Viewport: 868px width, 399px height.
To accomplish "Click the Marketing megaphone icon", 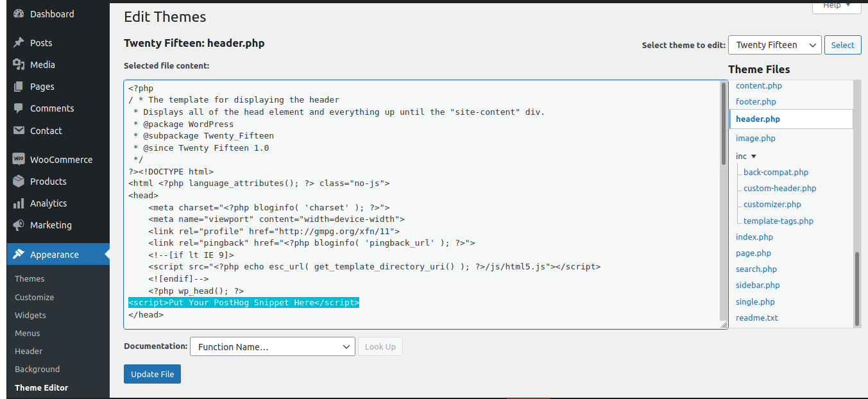I will [18, 225].
